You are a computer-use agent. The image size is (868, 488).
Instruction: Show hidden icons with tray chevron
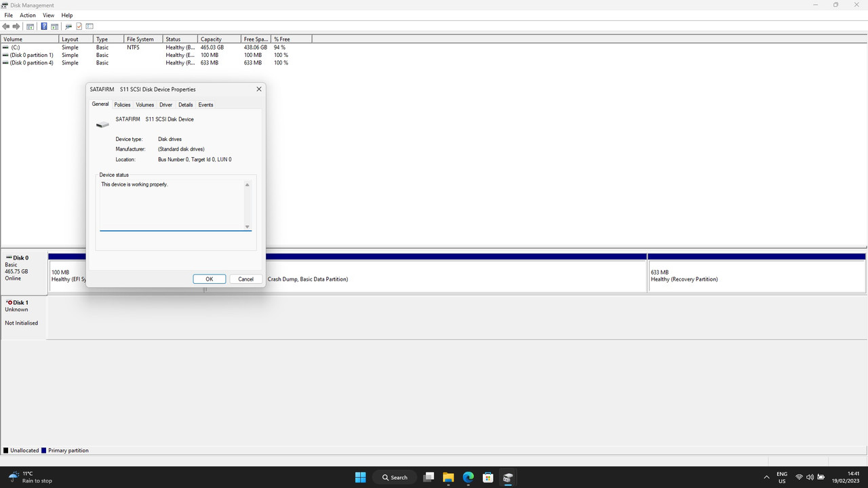(766, 477)
